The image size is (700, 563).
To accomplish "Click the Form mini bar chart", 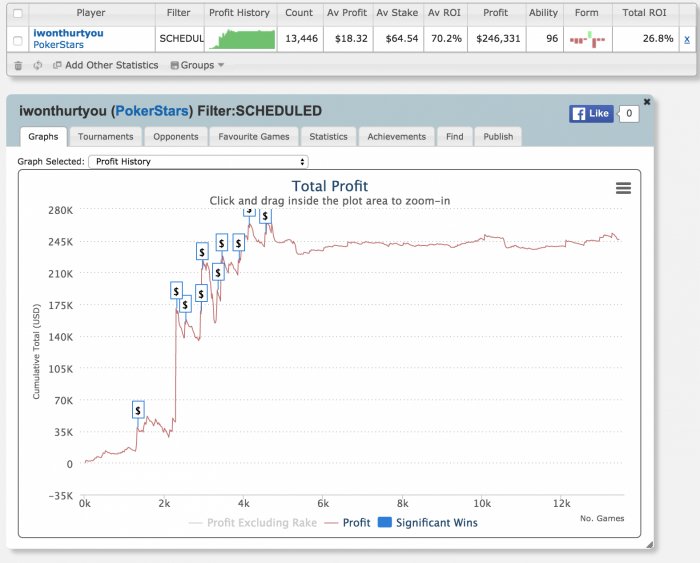I will click(x=587, y=40).
